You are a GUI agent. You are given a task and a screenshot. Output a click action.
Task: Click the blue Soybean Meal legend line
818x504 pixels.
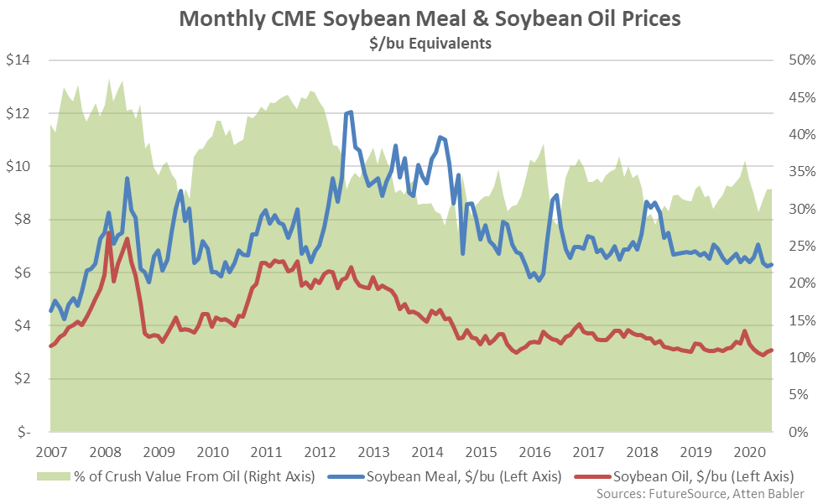coord(346,476)
